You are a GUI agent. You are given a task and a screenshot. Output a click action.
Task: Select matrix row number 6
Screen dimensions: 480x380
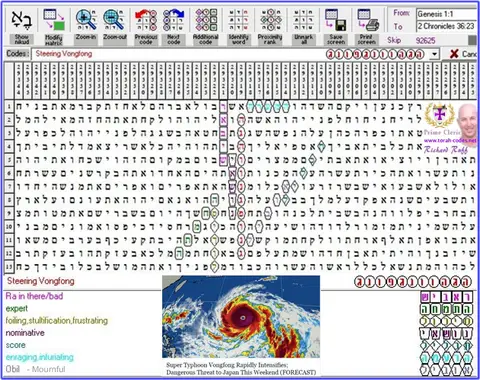(9, 173)
